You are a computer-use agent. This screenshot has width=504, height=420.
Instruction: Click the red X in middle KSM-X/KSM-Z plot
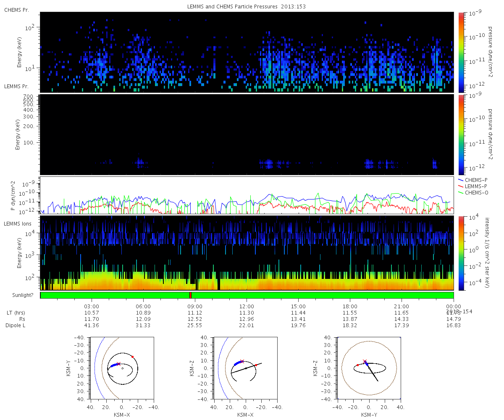pos(242,361)
